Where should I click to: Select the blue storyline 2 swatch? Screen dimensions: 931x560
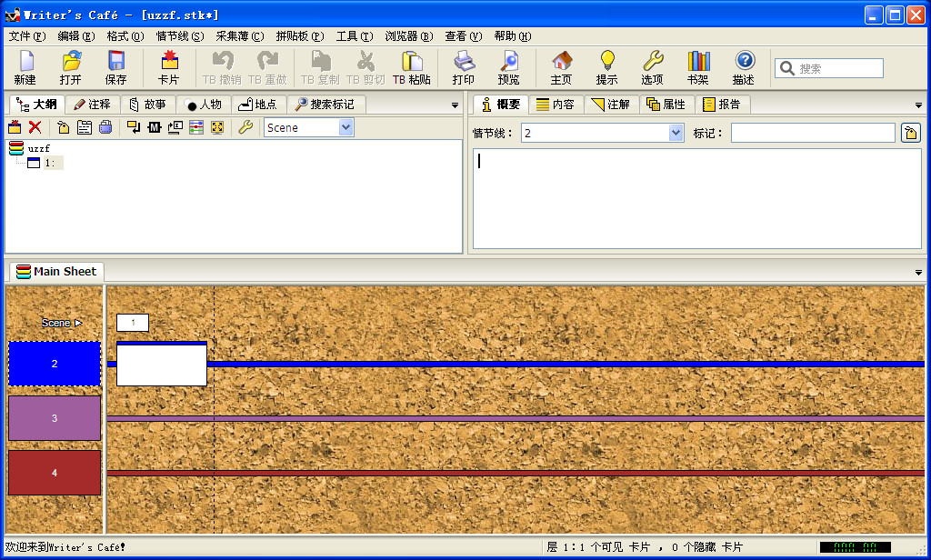coord(55,364)
